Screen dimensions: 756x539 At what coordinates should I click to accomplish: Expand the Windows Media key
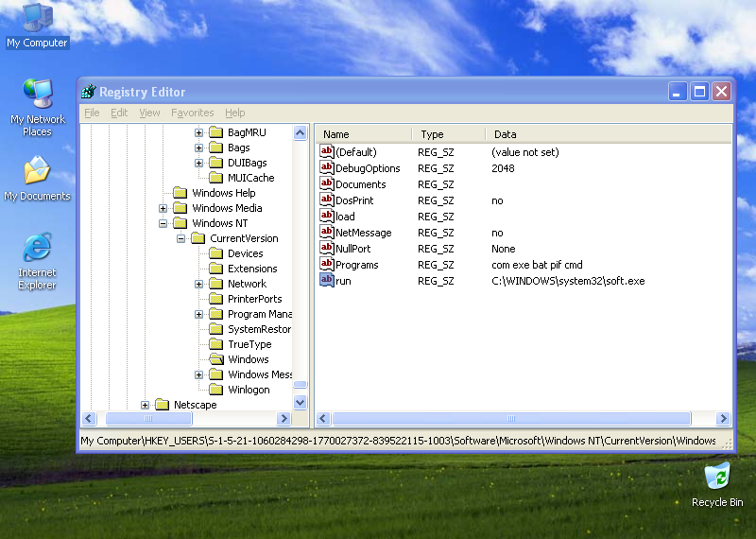(x=163, y=208)
